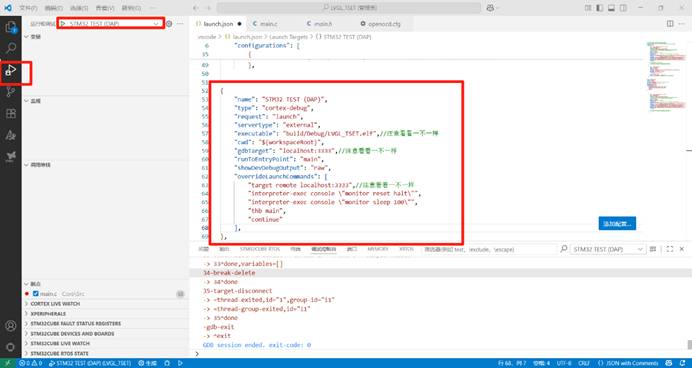The image size is (692, 368).
Task: Toggle the bottom panel layout icon
Action: pyautogui.click(x=611, y=8)
